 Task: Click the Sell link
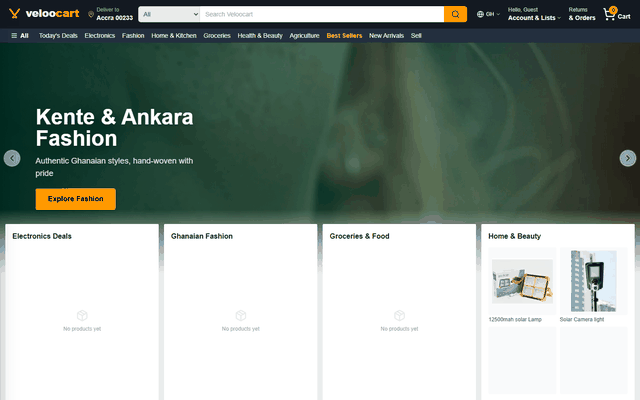(416, 36)
